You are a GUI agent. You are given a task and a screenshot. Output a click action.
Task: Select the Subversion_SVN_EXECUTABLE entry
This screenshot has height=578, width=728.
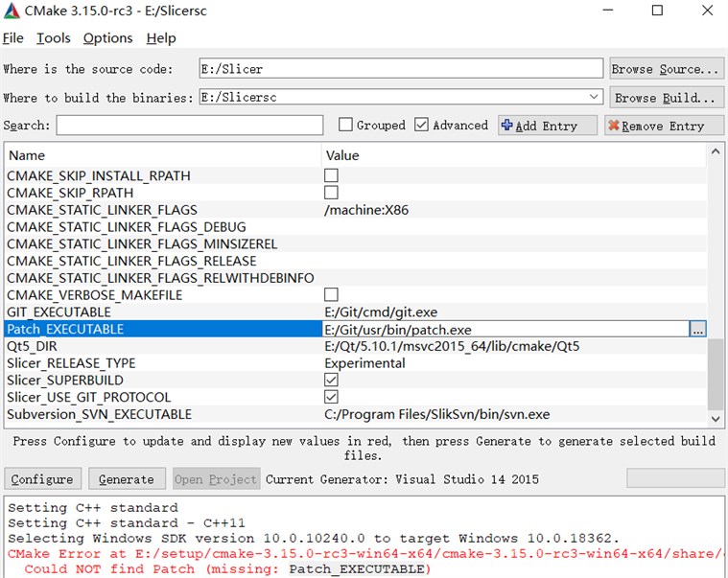coord(99,414)
